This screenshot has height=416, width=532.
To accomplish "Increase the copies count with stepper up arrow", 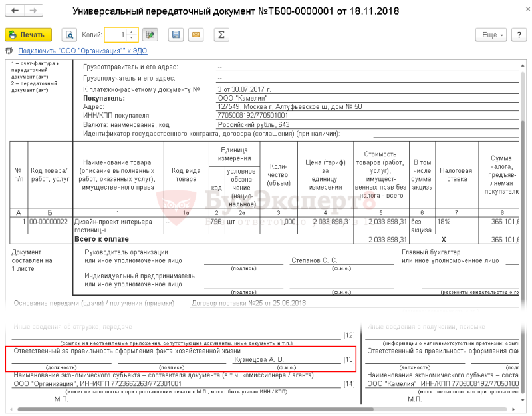I will [x=132, y=31].
